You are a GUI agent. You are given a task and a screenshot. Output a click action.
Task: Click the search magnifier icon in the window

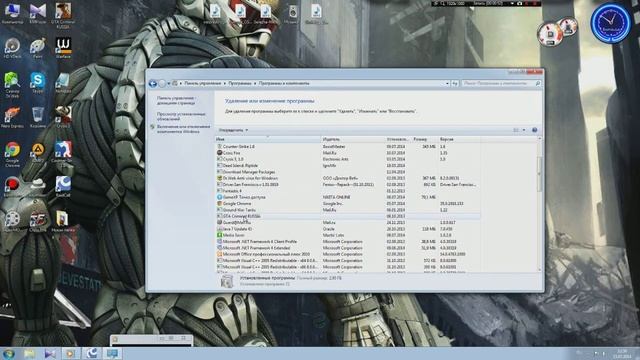pyautogui.click(x=538, y=83)
